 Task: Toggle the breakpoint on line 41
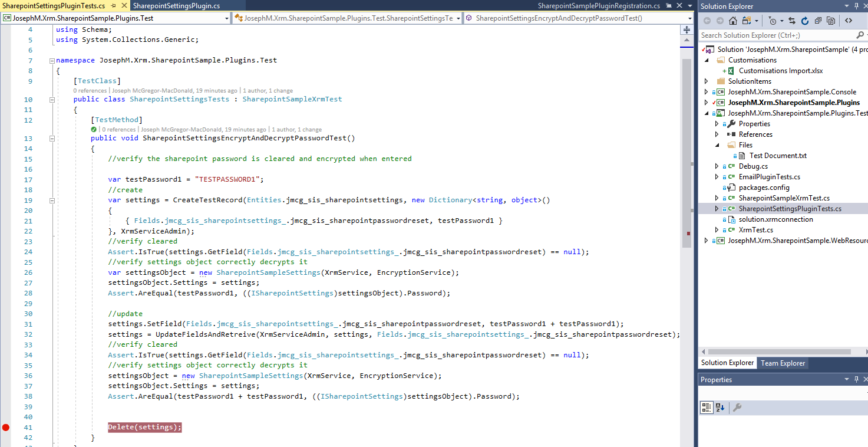pyautogui.click(x=6, y=428)
